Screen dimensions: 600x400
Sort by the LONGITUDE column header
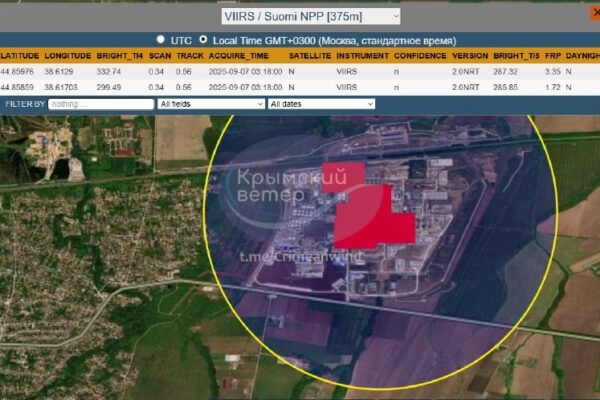[x=68, y=56]
